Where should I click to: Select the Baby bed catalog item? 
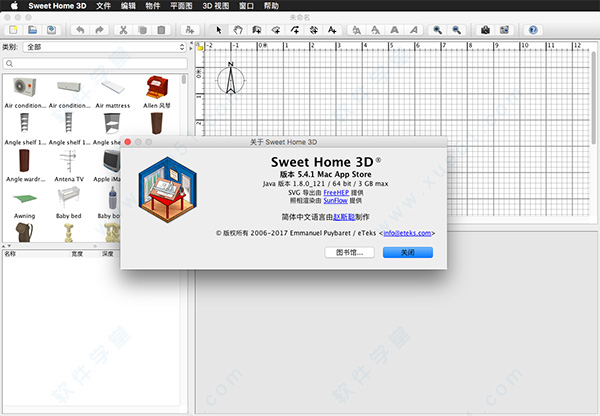click(x=69, y=203)
